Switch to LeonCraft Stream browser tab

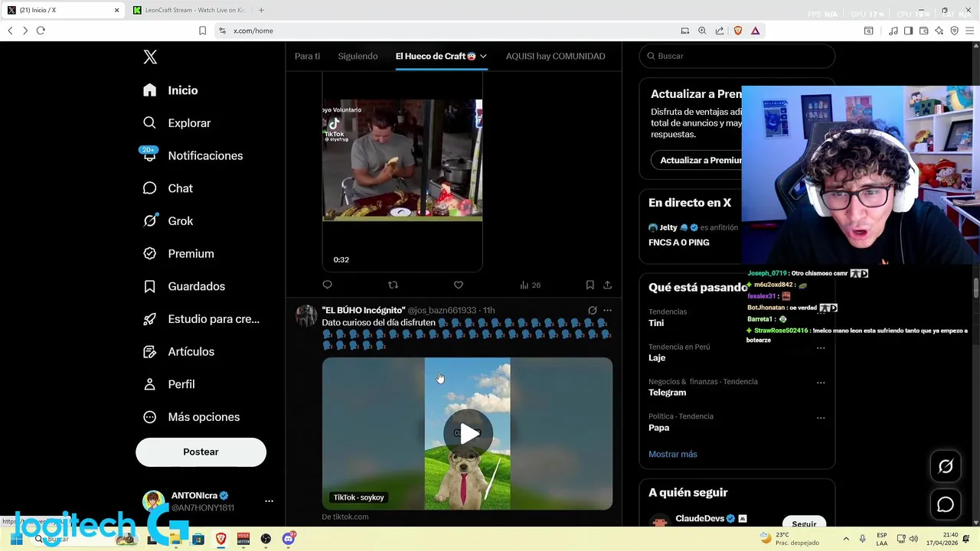[x=189, y=10]
